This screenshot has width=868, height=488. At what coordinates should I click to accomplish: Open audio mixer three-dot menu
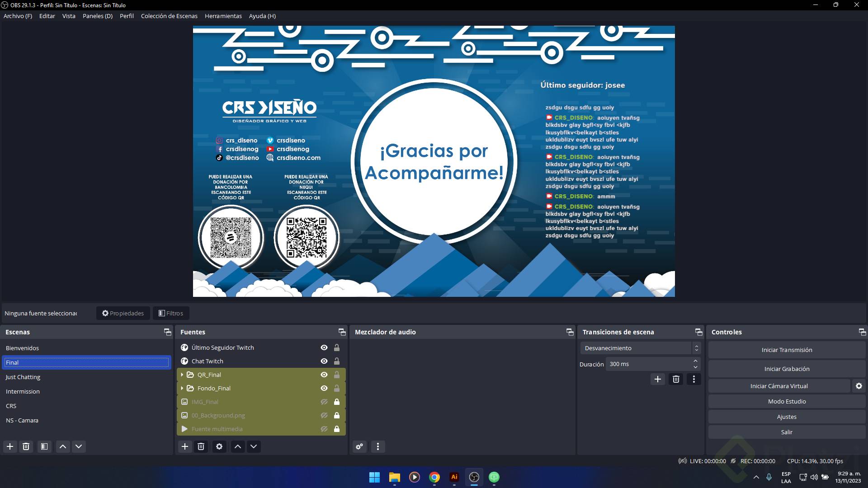378,446
